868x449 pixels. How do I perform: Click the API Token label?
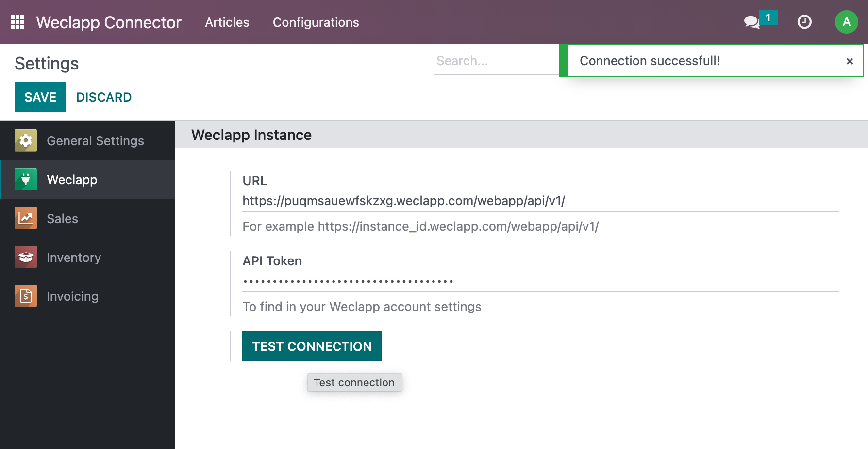(272, 261)
